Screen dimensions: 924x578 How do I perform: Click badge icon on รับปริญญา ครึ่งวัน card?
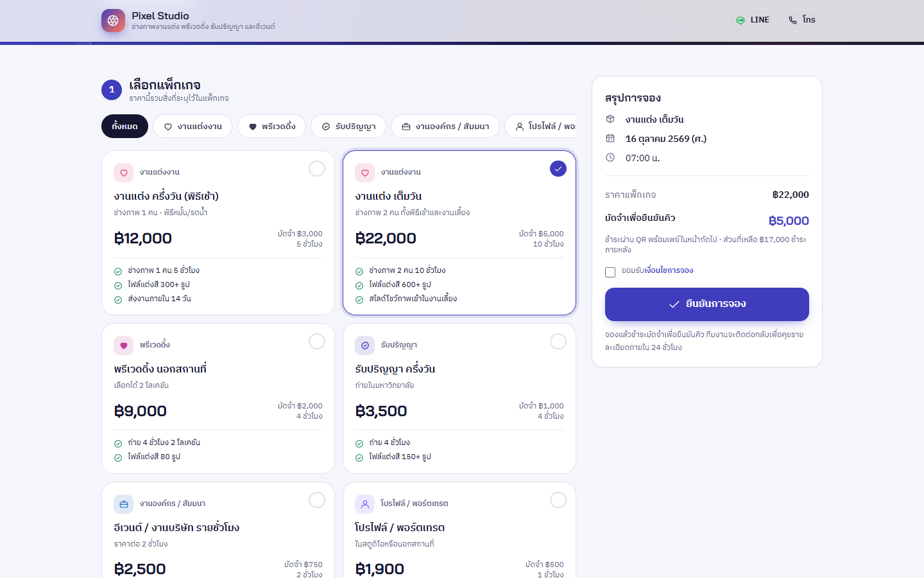(x=365, y=346)
